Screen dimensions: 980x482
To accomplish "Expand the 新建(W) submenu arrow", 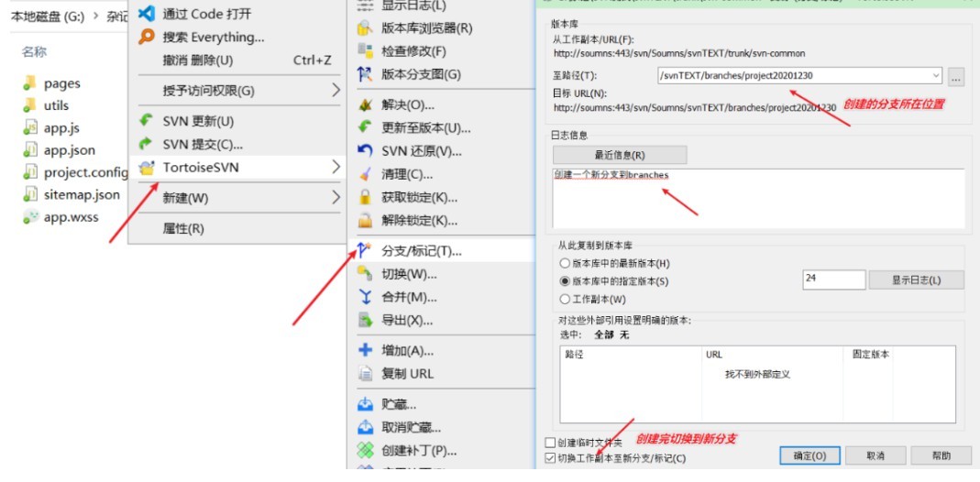I will 336,198.
